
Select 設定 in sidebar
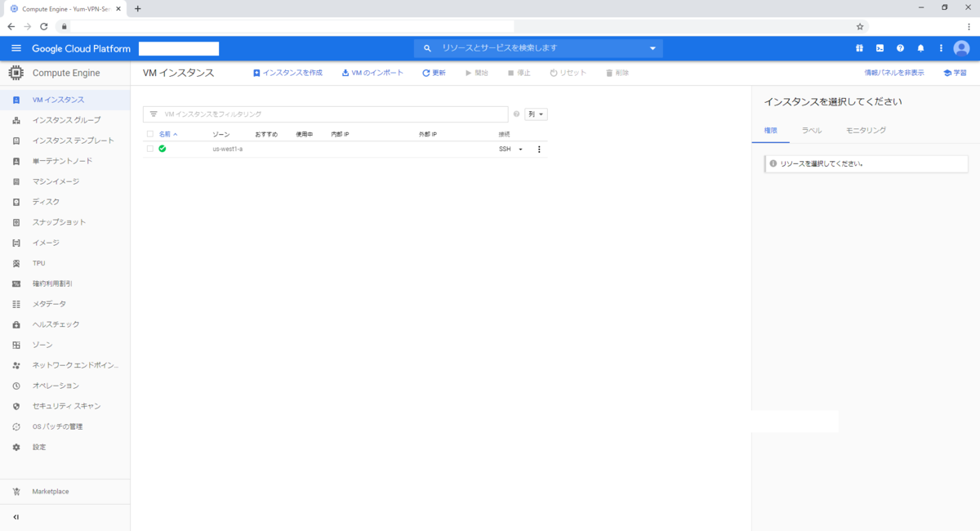(x=39, y=447)
